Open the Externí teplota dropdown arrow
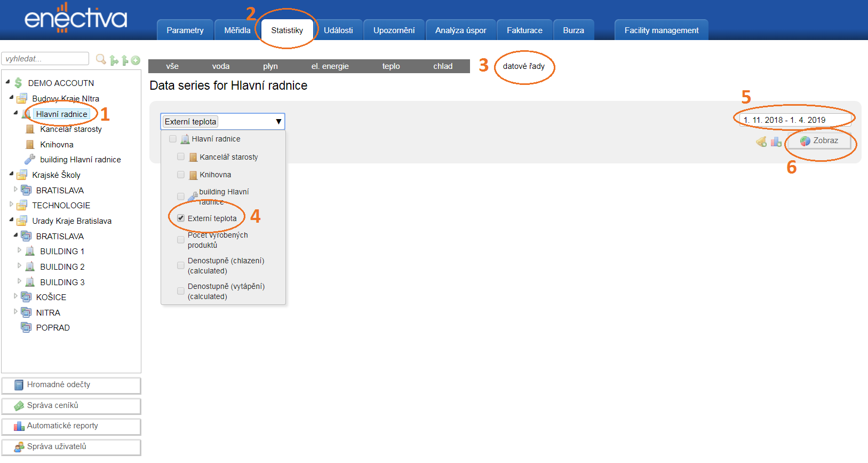This screenshot has height=463, width=868. (x=278, y=122)
